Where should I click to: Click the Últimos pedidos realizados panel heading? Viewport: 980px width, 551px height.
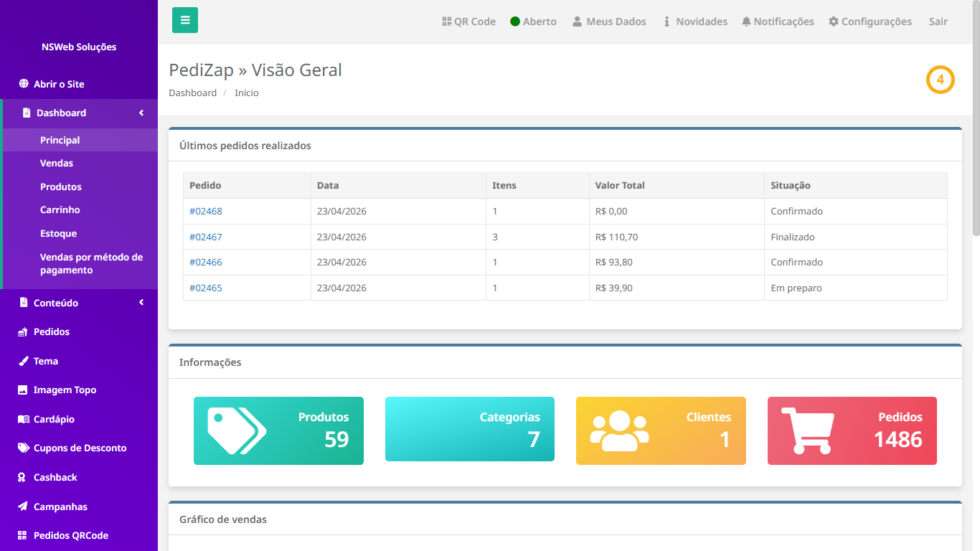tap(245, 146)
